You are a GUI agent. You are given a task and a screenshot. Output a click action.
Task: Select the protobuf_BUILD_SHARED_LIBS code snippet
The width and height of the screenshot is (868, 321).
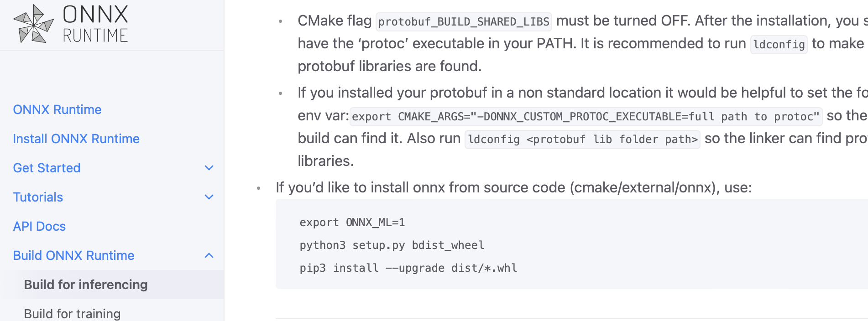[x=463, y=21]
